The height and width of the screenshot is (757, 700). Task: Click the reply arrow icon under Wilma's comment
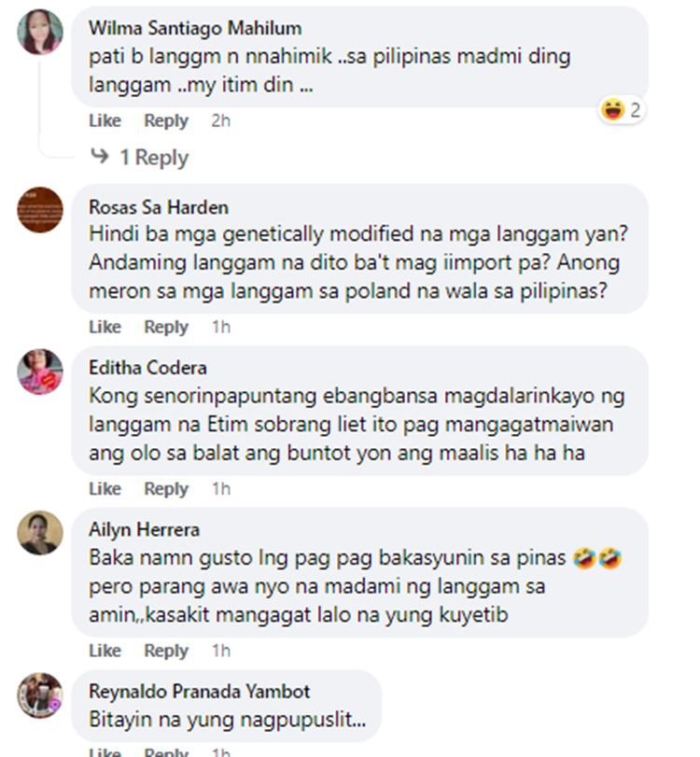click(x=101, y=156)
